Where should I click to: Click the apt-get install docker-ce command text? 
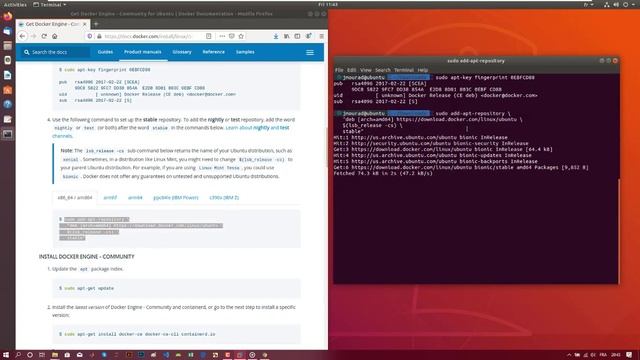140,334
